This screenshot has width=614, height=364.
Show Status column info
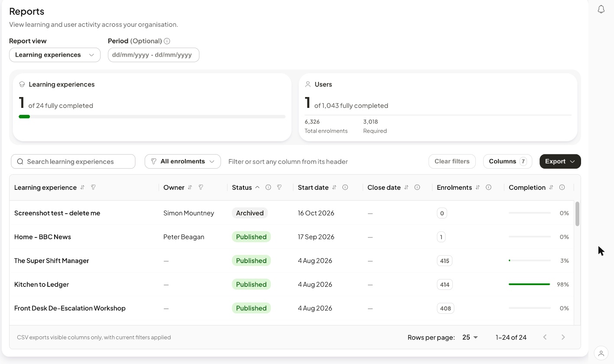coord(268,188)
